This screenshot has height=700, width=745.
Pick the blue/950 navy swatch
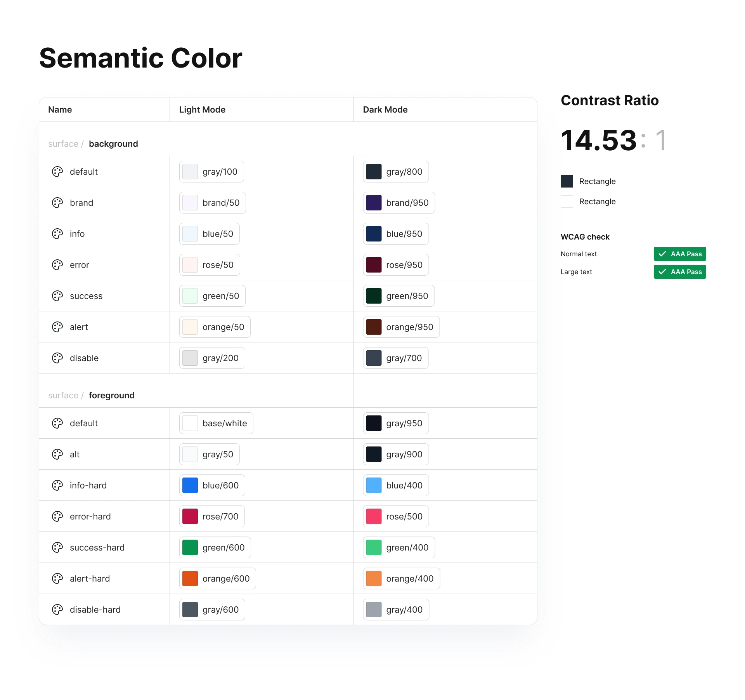click(x=374, y=234)
